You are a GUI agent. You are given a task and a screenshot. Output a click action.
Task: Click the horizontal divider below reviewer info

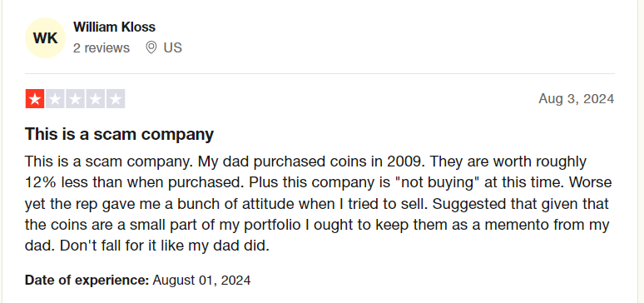pyautogui.click(x=320, y=74)
